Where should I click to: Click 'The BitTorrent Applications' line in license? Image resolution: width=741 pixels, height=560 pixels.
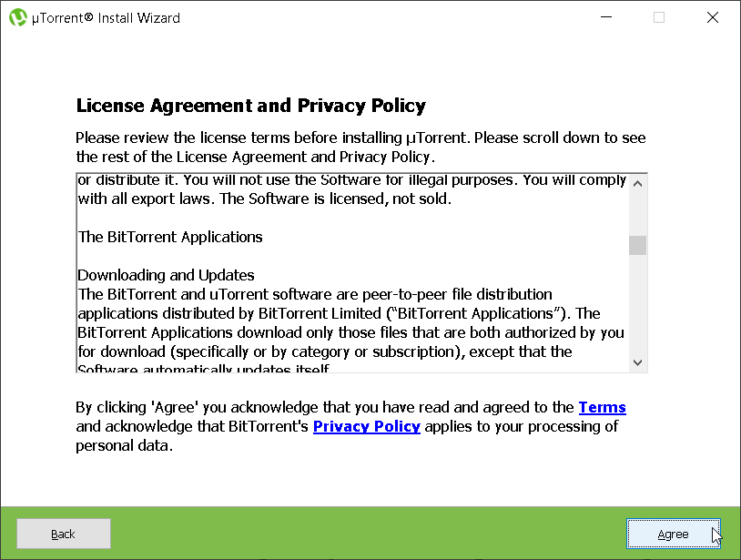(170, 237)
